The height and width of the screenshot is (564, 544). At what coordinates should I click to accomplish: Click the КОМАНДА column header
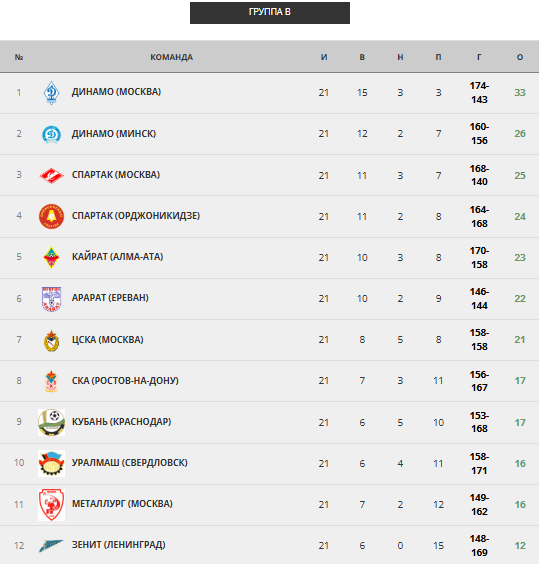pos(171,57)
